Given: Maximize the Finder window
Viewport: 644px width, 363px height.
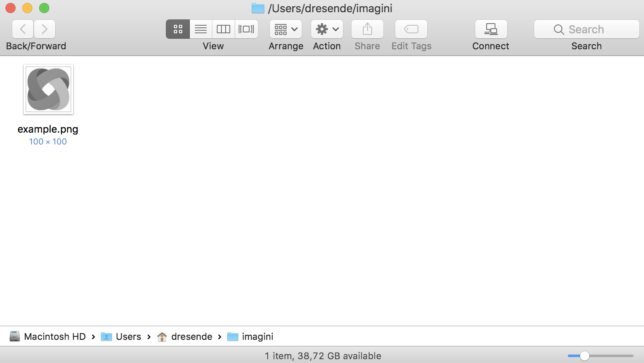Looking at the screenshot, I should click(44, 8).
